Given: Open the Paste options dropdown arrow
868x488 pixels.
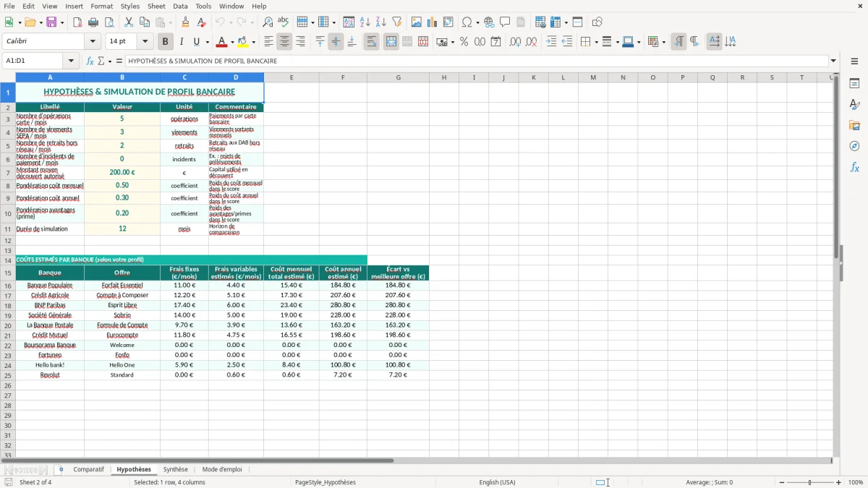Looking at the screenshot, I should [169, 22].
